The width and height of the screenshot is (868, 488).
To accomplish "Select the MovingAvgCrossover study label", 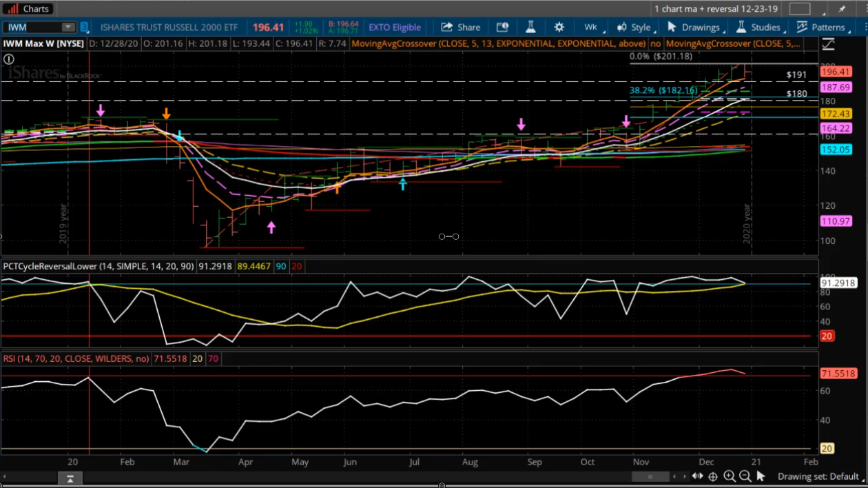I will tap(499, 43).
